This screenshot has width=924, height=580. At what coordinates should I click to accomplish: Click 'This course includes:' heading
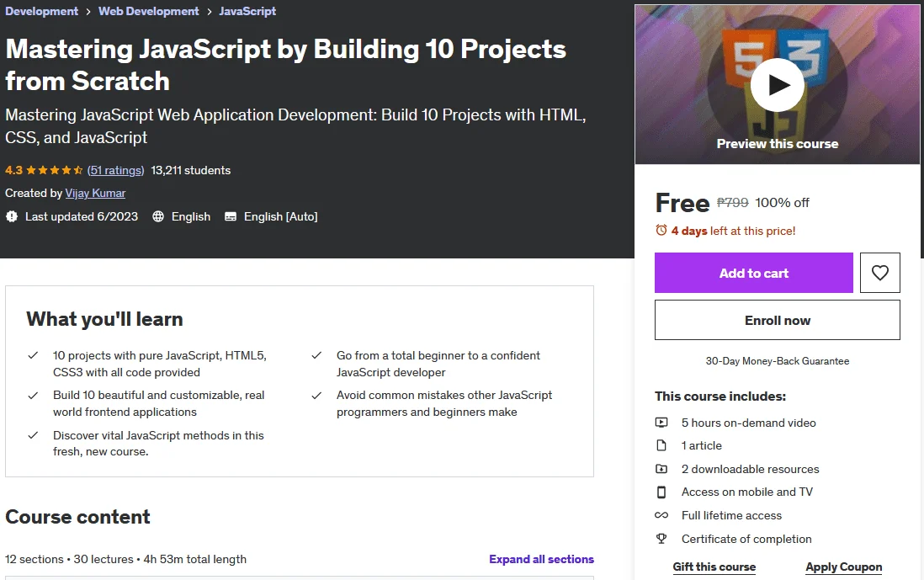click(720, 396)
